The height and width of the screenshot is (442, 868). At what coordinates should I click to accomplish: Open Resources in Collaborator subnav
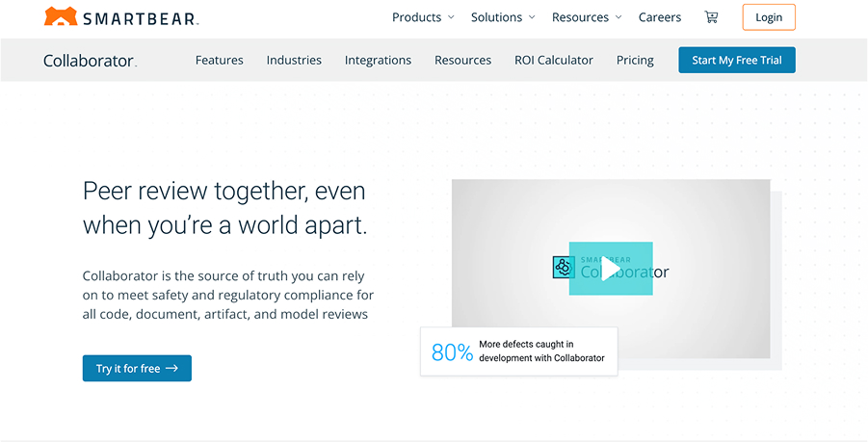tap(462, 60)
